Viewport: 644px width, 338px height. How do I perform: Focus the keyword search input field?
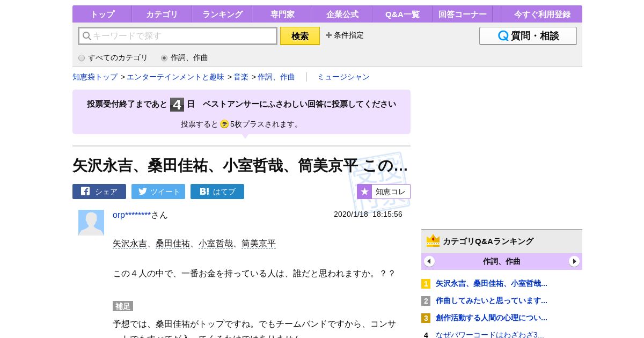click(178, 36)
